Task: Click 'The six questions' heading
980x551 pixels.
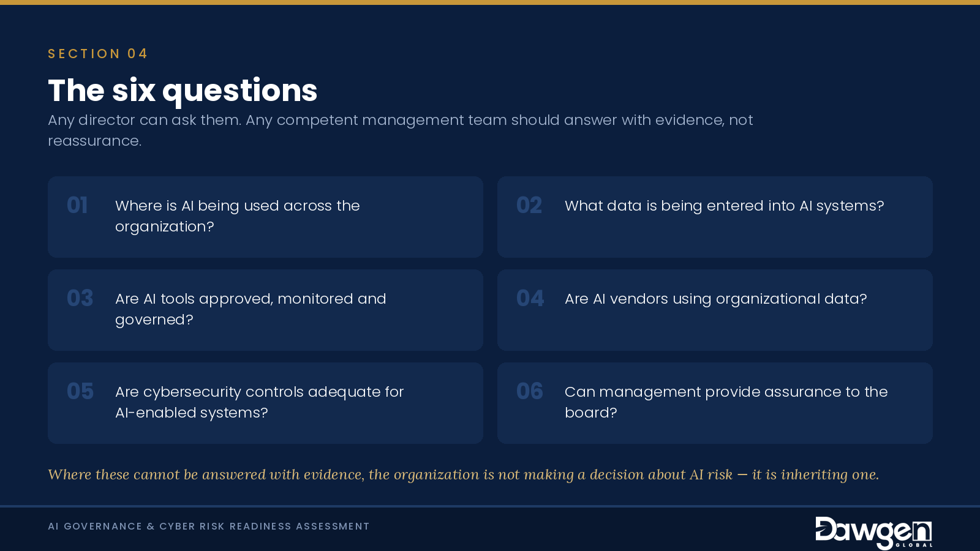Action: tap(183, 91)
